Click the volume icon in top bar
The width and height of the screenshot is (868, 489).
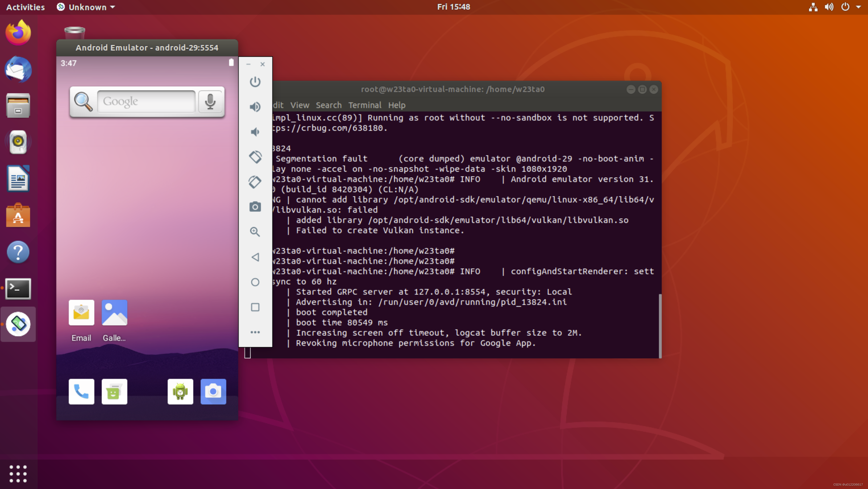pos(829,7)
